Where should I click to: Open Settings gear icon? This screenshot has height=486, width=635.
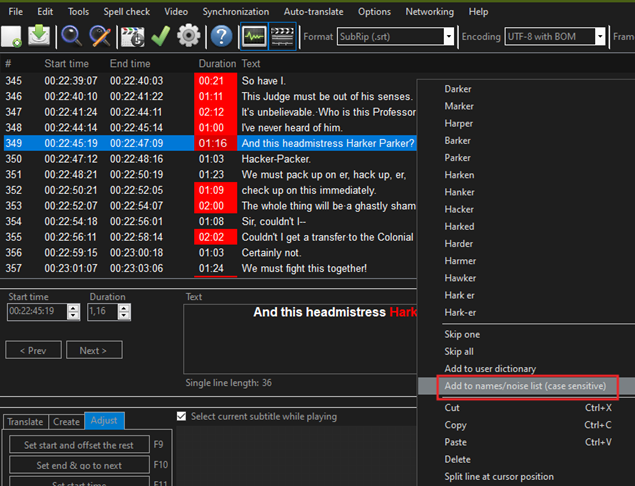click(x=188, y=36)
